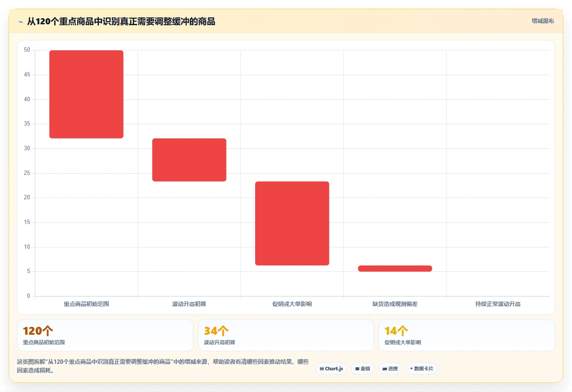Select the thin 缺货造成观测偏差 bar
The image size is (572, 392).
click(395, 268)
